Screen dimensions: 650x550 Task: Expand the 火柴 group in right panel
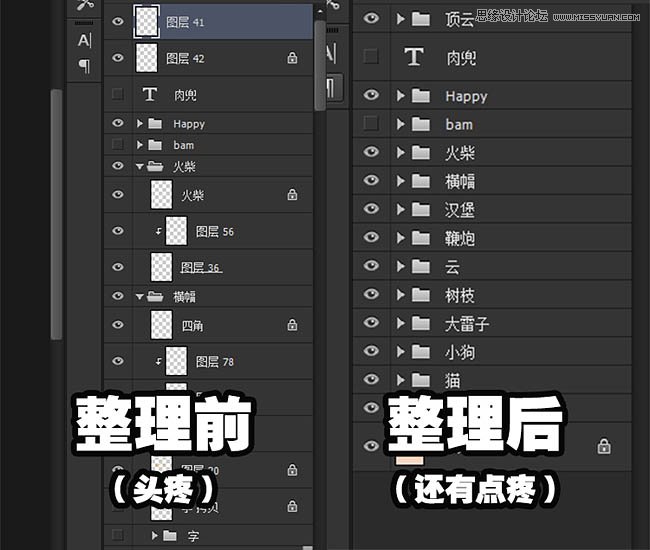[x=400, y=153]
